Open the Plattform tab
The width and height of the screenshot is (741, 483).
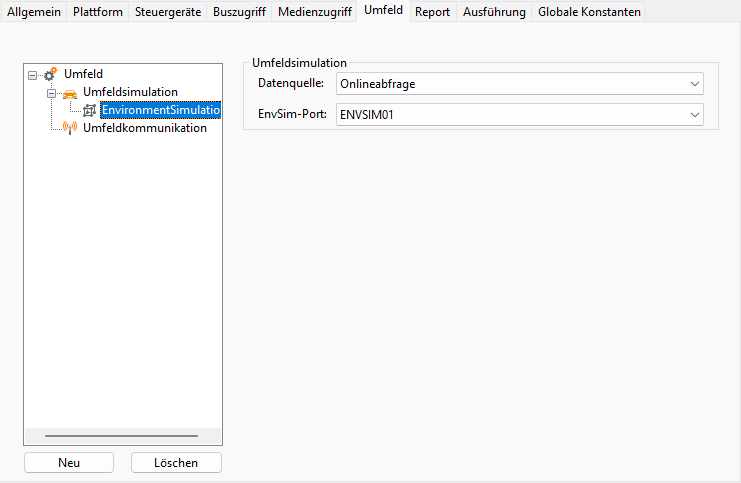(98, 12)
